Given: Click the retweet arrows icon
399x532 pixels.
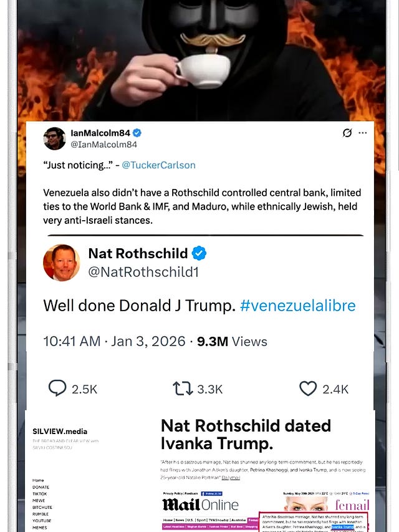Looking at the screenshot, I should point(183,389).
